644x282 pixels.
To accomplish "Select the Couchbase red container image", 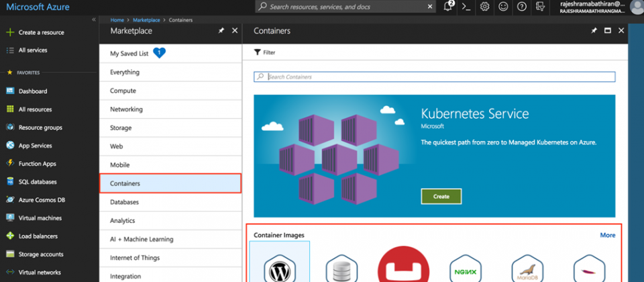I will 403,265.
